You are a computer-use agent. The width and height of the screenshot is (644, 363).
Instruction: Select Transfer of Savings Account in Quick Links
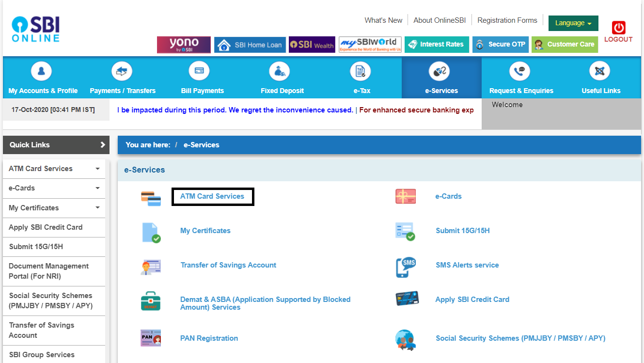click(x=54, y=331)
